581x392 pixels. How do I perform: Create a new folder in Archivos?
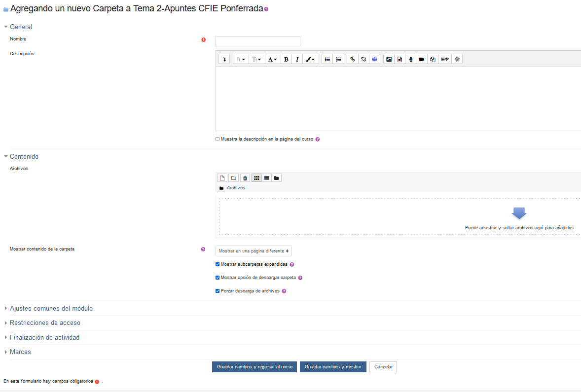pyautogui.click(x=234, y=178)
